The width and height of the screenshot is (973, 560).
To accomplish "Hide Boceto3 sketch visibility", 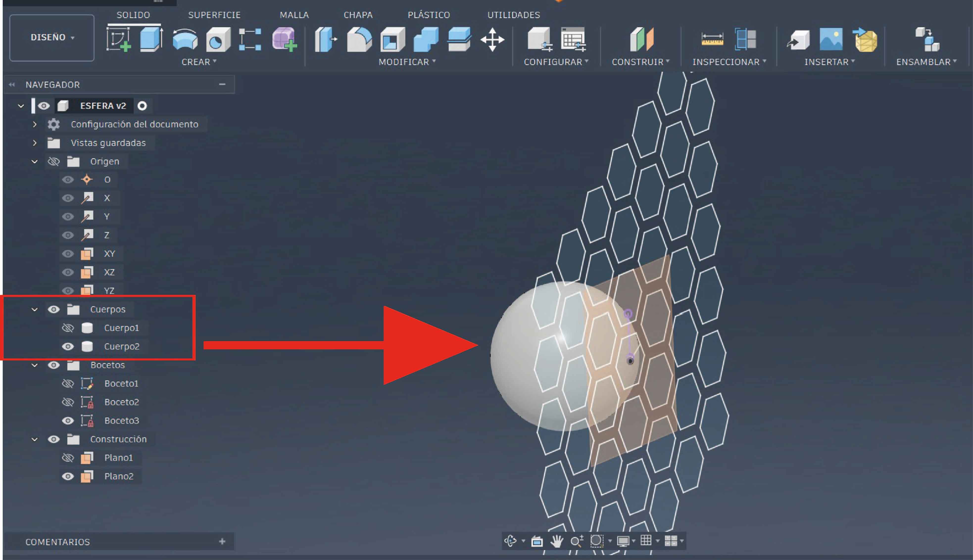I will point(68,421).
